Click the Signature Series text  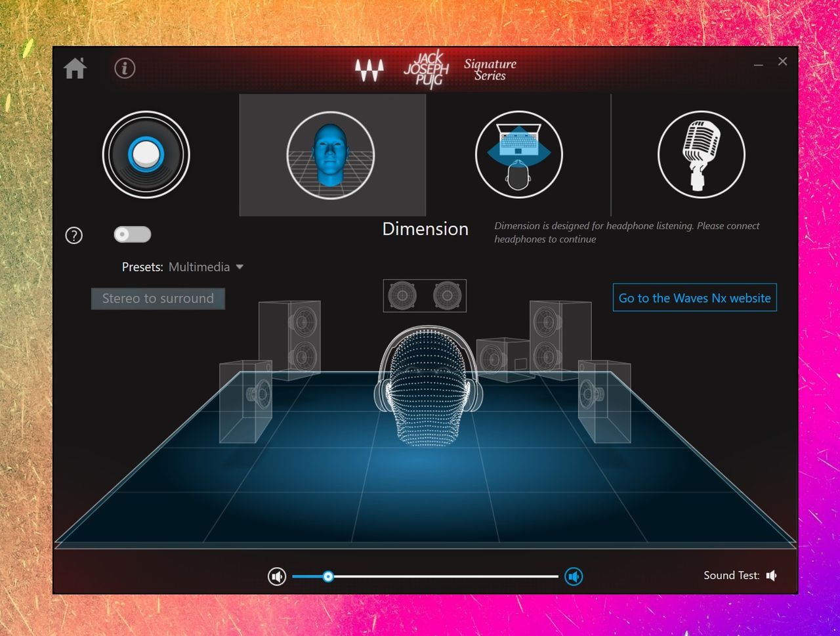pos(490,70)
